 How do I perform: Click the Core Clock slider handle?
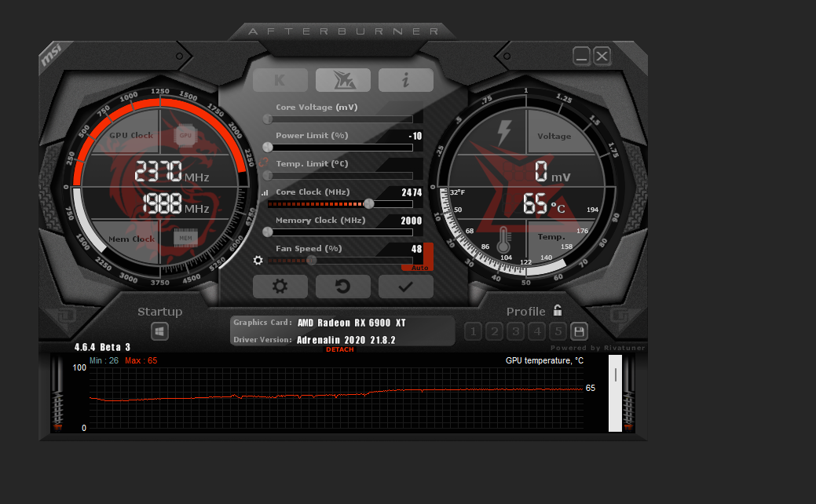coord(369,204)
